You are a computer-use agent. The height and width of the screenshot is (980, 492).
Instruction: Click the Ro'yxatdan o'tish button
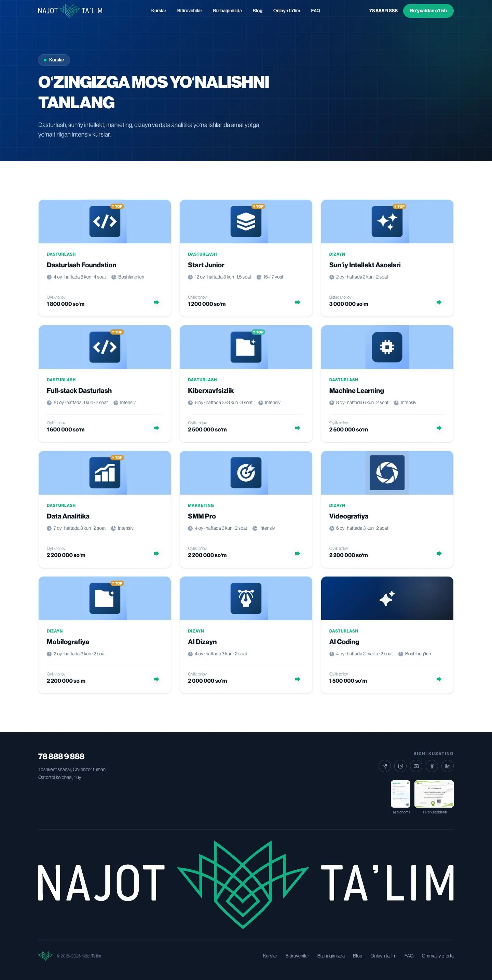coord(428,11)
